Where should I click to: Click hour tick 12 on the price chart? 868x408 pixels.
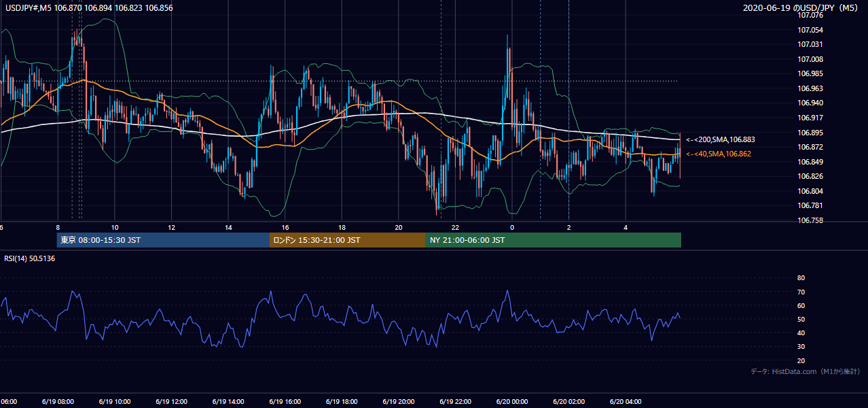pyautogui.click(x=172, y=227)
